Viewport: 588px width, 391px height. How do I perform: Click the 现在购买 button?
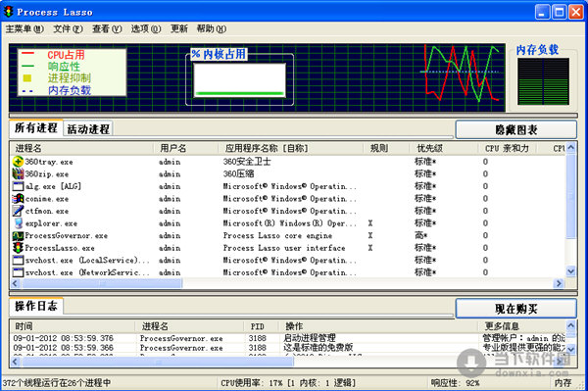pyautogui.click(x=516, y=309)
